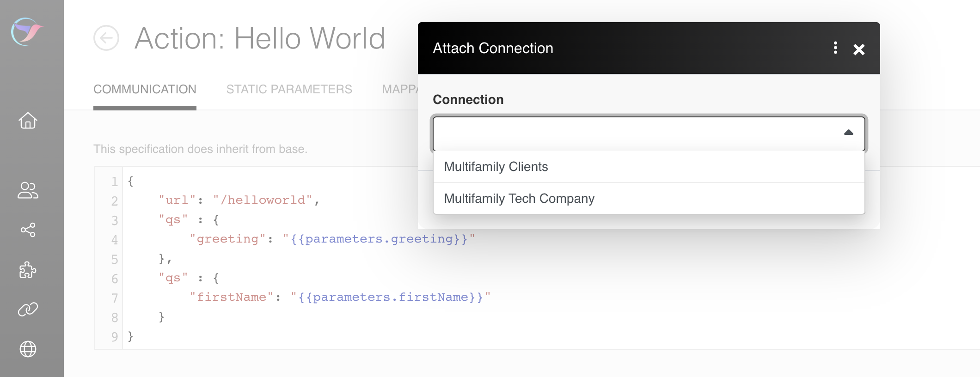980x377 pixels.
Task: Open the chain link connections icon
Action: point(28,309)
